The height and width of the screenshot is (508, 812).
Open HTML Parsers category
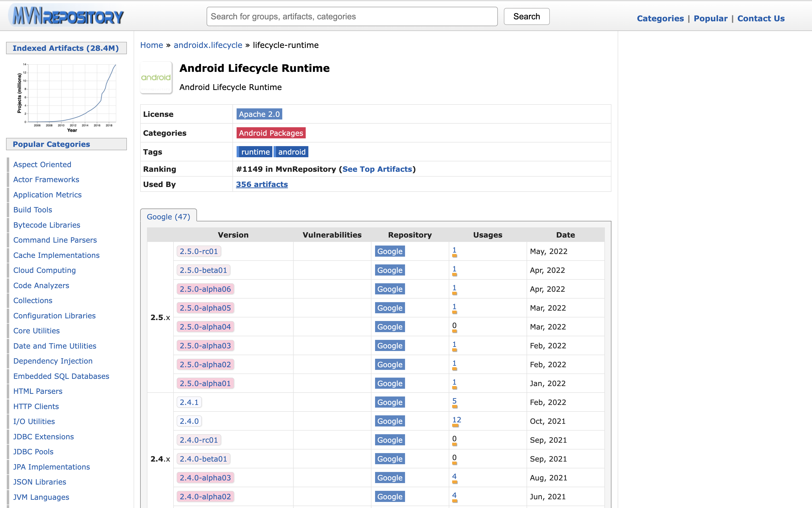38,391
